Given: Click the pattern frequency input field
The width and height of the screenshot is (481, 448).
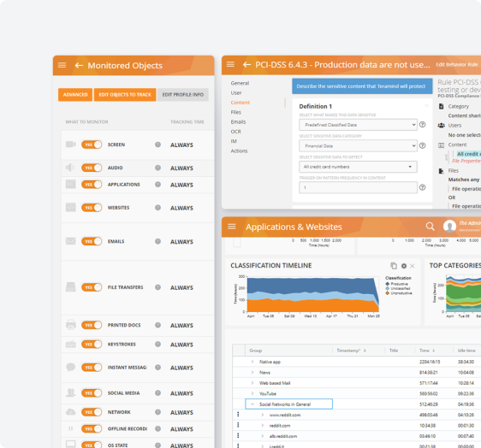Looking at the screenshot, I should (x=358, y=187).
